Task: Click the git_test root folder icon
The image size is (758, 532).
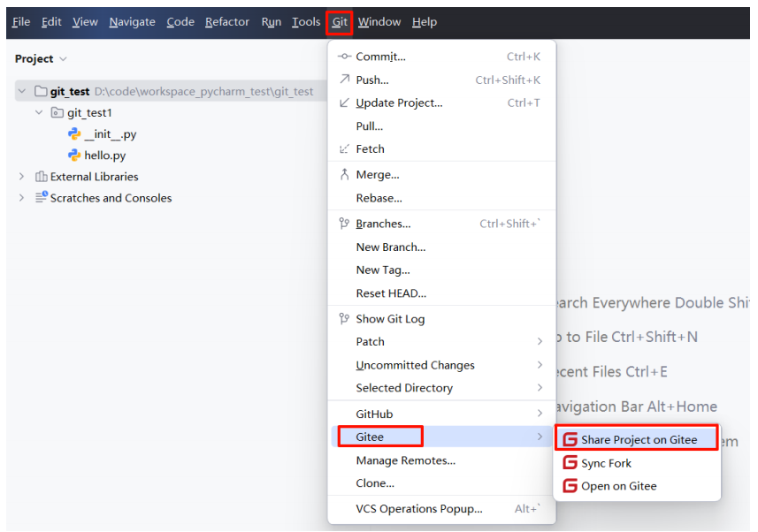Action: pyautogui.click(x=41, y=91)
